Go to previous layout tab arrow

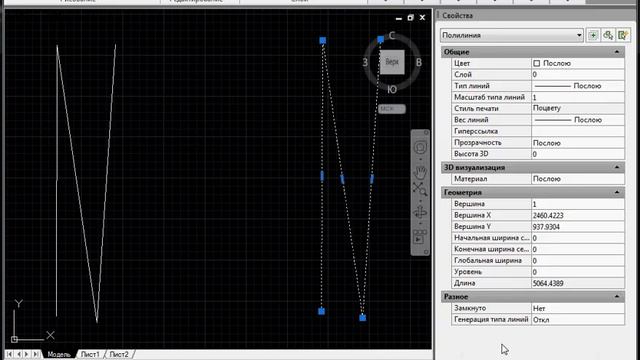[18, 354]
